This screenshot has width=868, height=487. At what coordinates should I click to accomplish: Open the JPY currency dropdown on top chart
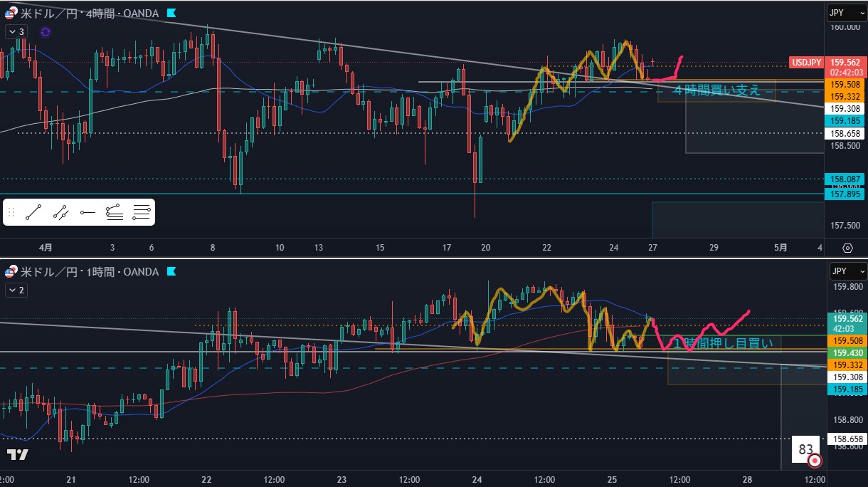(846, 11)
